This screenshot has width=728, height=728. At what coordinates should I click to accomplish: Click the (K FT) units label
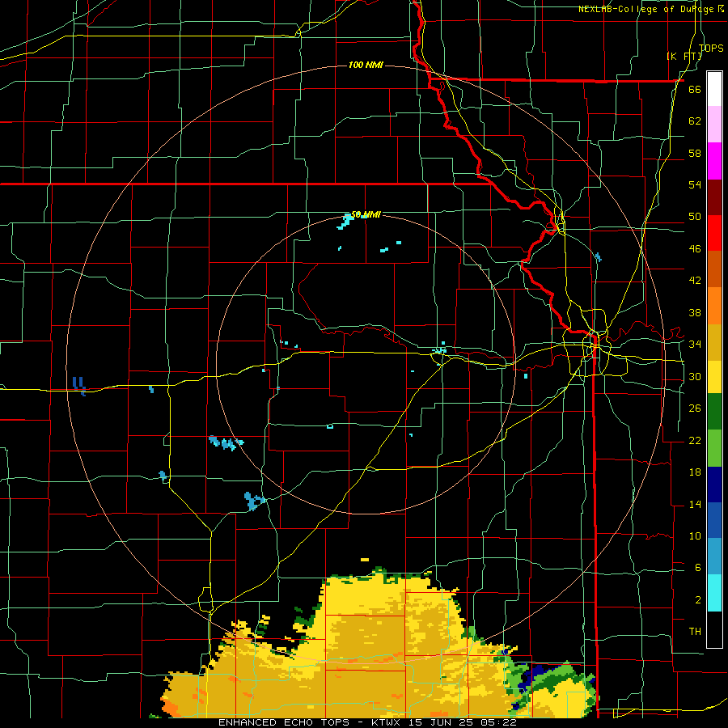[684, 56]
